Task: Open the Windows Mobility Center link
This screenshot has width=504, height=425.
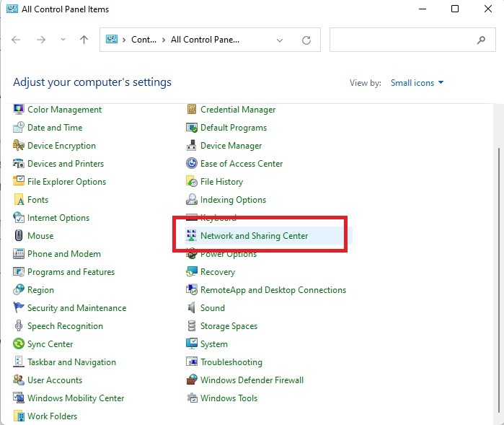Action: (x=76, y=398)
